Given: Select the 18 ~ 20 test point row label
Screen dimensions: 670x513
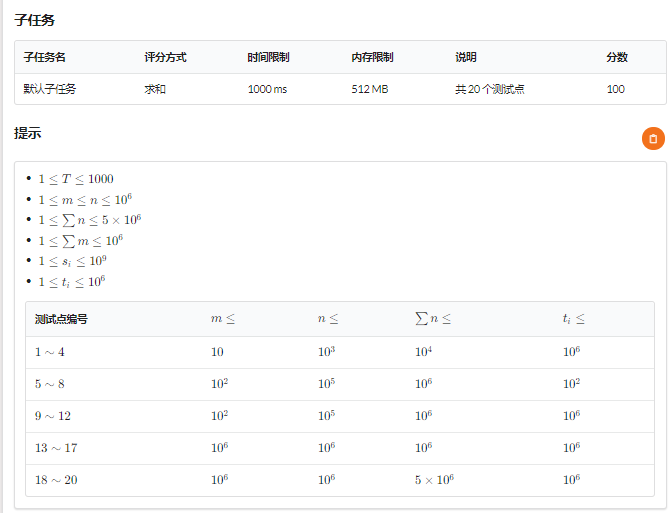Looking at the screenshot, I should (56, 480).
